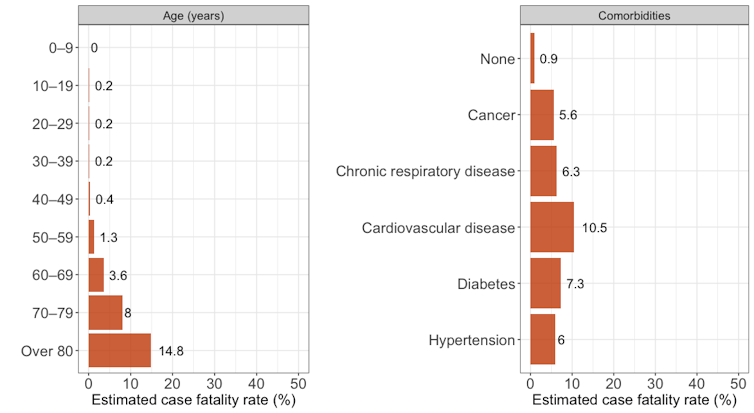
Task: Select the Cancer bar
Action: (541, 114)
